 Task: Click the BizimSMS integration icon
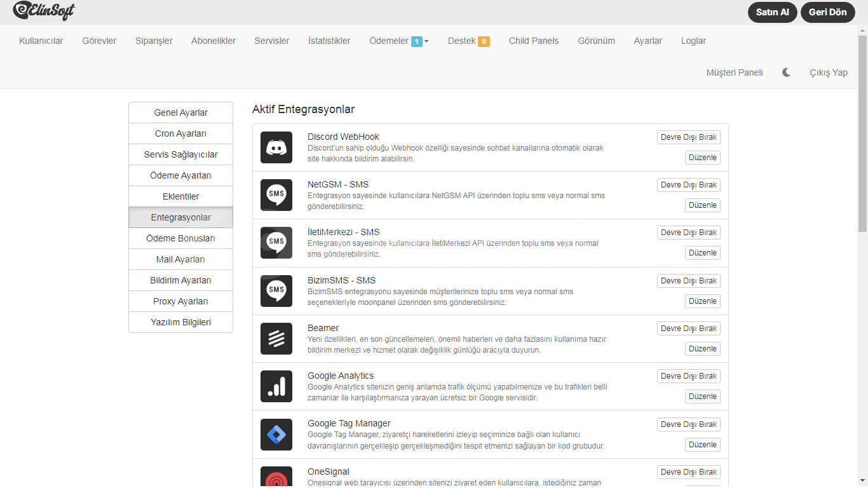point(276,291)
